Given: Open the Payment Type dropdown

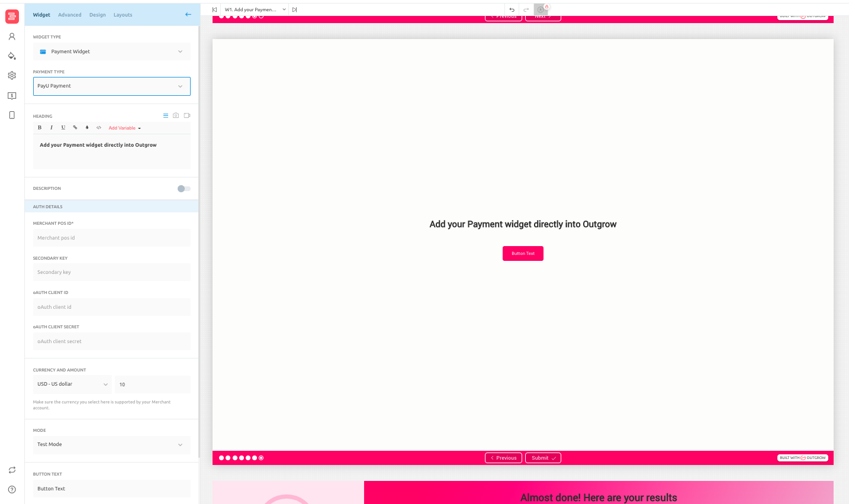Looking at the screenshot, I should [112, 86].
